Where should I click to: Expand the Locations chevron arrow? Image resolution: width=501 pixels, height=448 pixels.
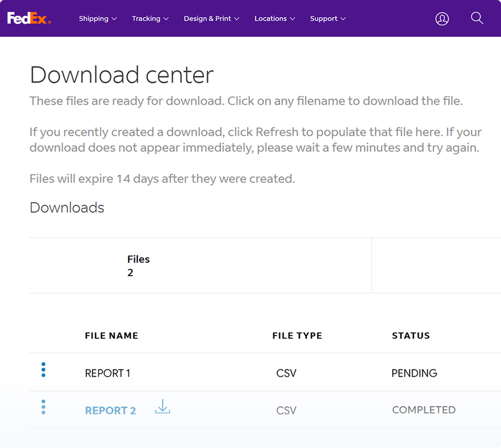(x=292, y=19)
